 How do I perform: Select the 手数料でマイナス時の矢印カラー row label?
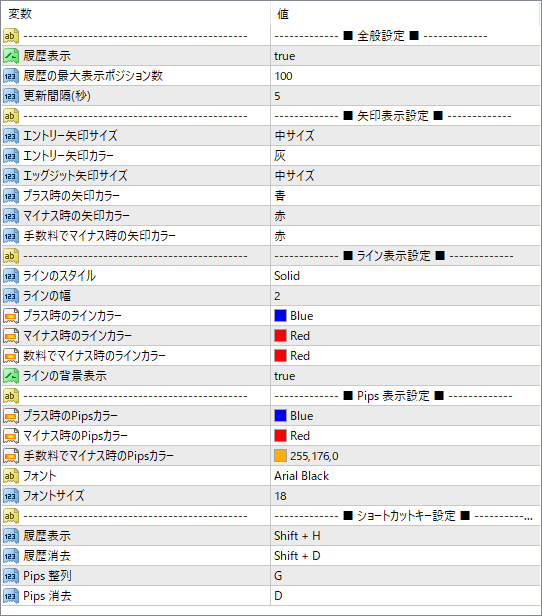pos(99,236)
